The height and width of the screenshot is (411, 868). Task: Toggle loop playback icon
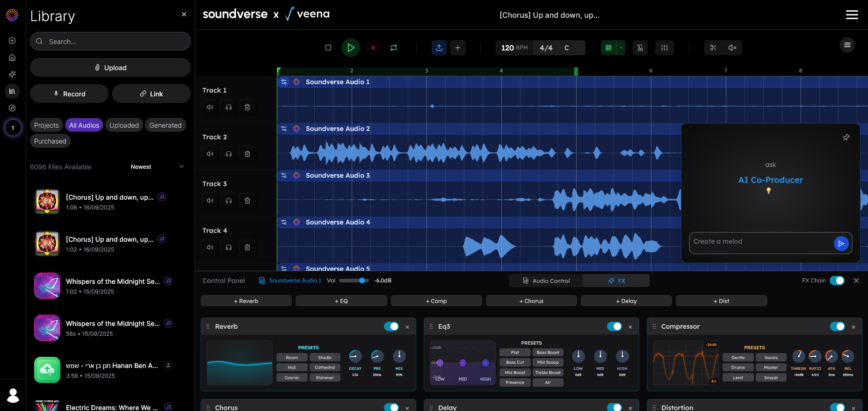394,48
